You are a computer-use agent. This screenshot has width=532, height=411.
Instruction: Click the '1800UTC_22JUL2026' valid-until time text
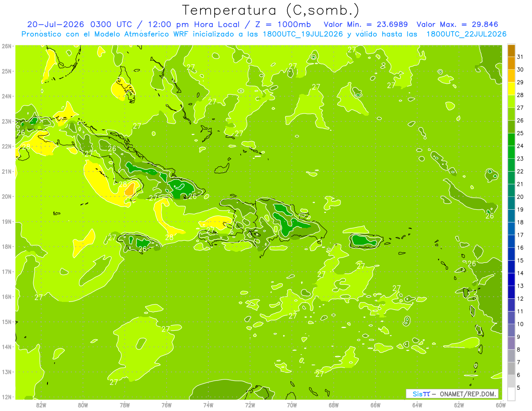click(466, 34)
